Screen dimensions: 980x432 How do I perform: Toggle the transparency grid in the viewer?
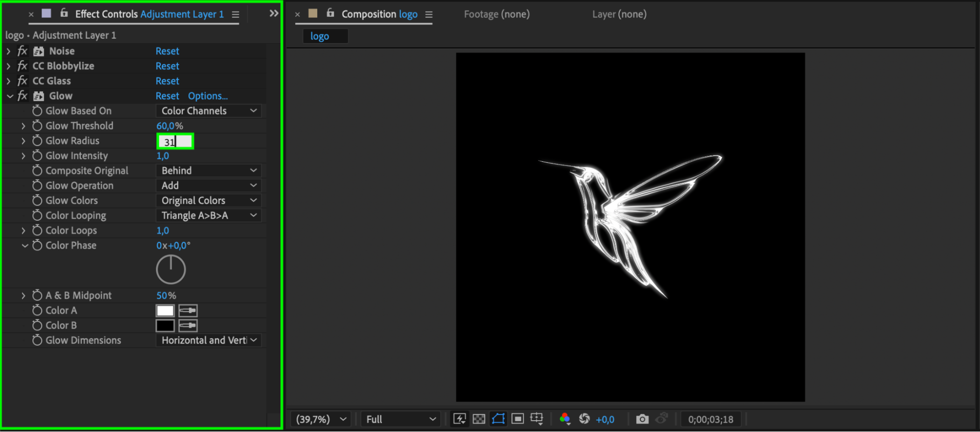click(479, 419)
